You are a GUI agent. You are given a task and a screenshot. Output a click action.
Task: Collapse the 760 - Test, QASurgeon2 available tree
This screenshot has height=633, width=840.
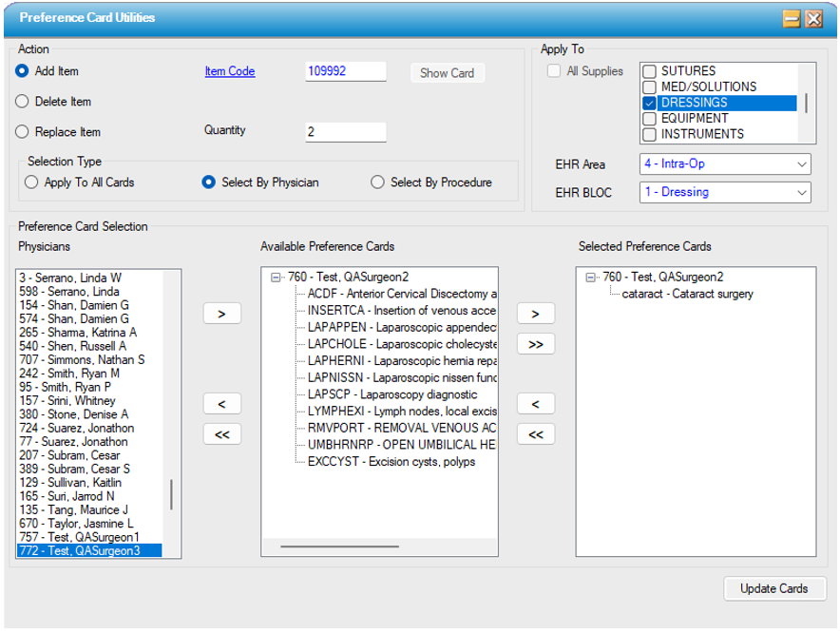point(276,278)
